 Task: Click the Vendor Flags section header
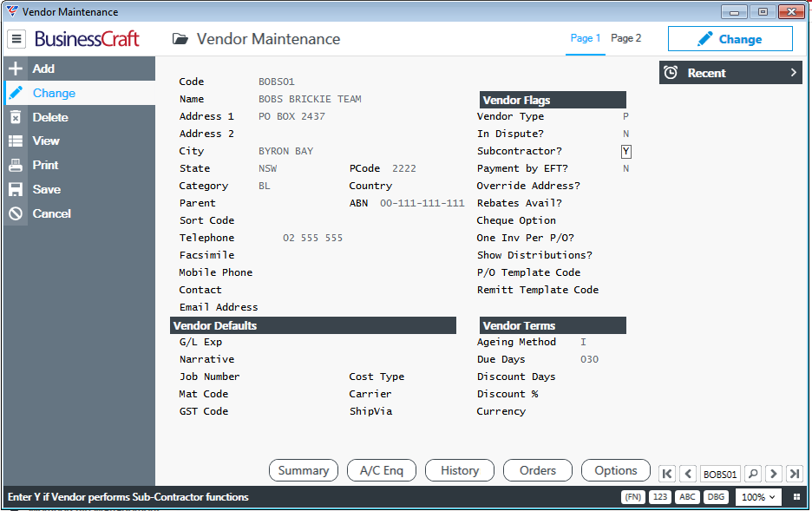553,100
